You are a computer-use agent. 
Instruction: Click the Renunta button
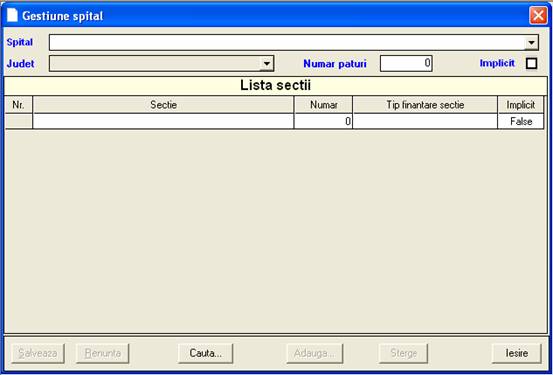coord(103,353)
